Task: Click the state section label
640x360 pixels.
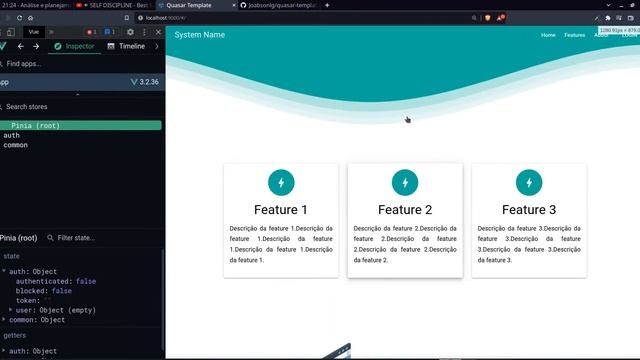Action: [x=11, y=256]
